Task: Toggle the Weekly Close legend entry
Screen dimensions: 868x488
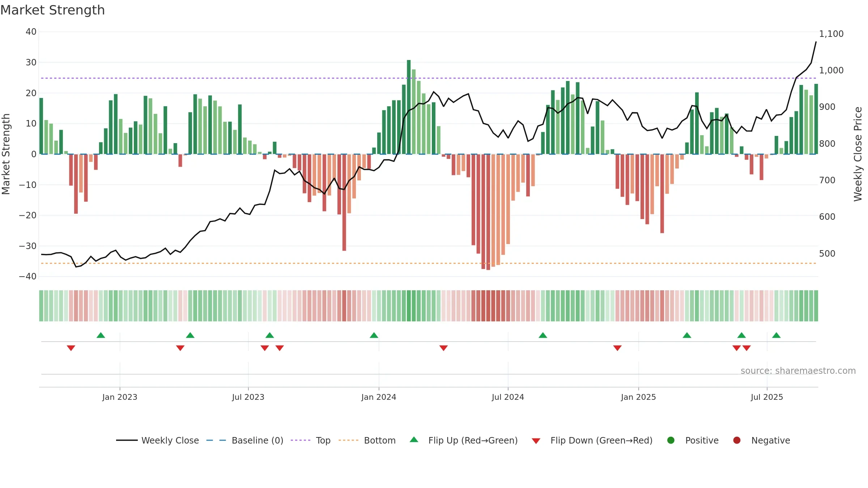Action: click(157, 440)
